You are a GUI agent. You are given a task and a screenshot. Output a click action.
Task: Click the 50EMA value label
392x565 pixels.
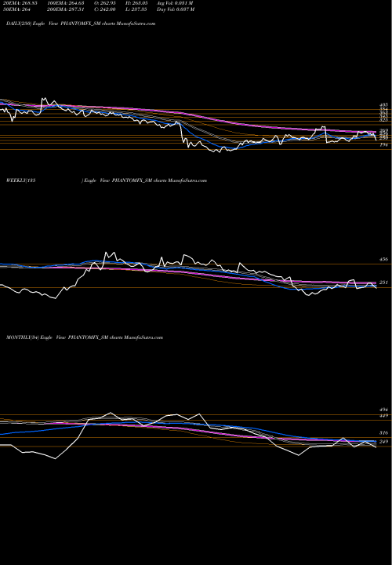point(15,9)
